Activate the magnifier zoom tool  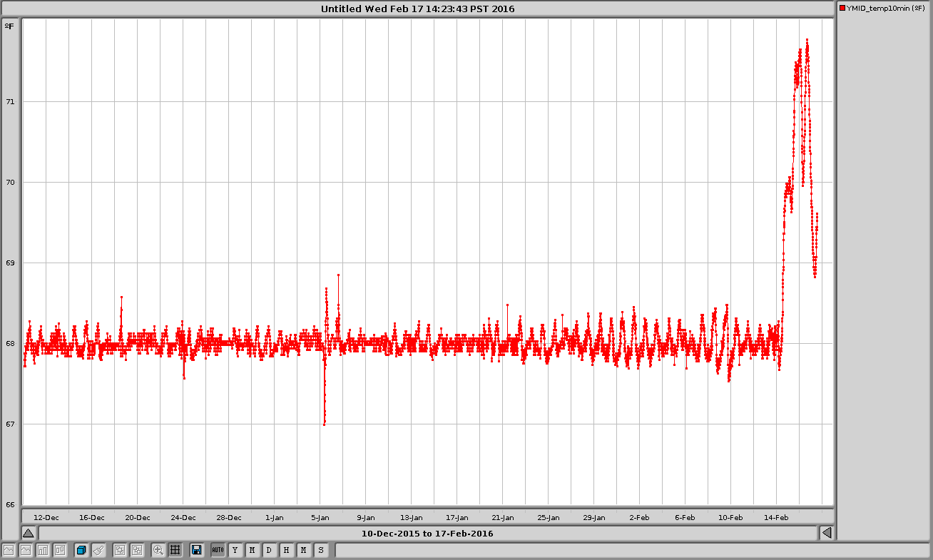(158, 550)
